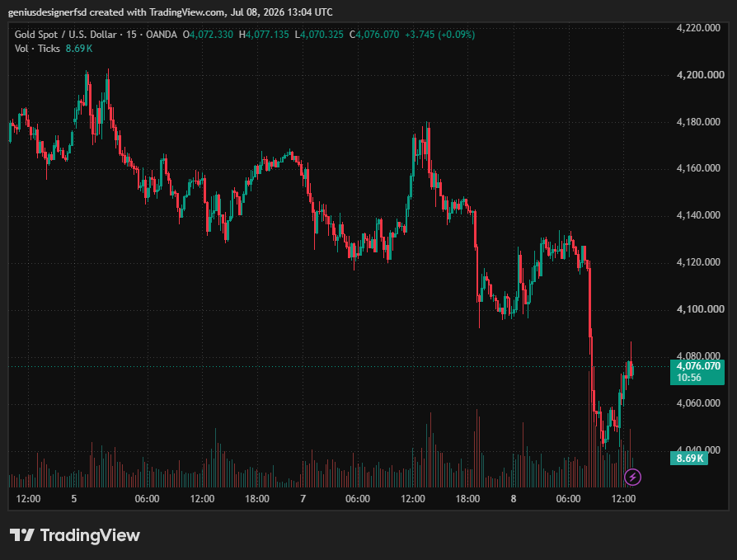Click the low value 4,070.325
Image resolution: width=737 pixels, height=560 pixels.
point(322,35)
